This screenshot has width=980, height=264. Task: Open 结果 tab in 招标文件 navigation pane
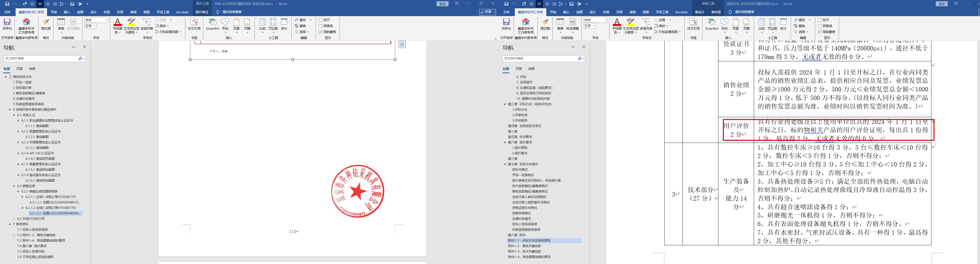(x=531, y=69)
